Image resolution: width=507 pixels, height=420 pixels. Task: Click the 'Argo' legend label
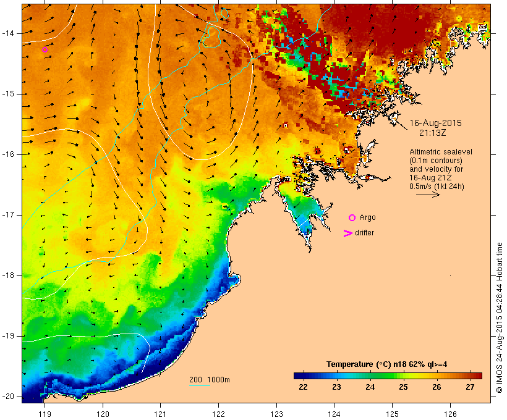tap(367, 218)
